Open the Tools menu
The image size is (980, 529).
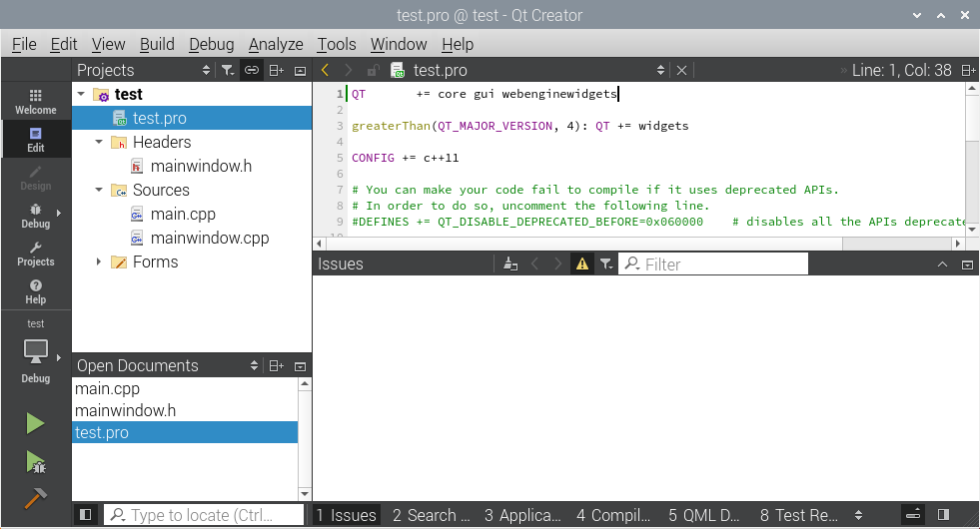(x=337, y=44)
